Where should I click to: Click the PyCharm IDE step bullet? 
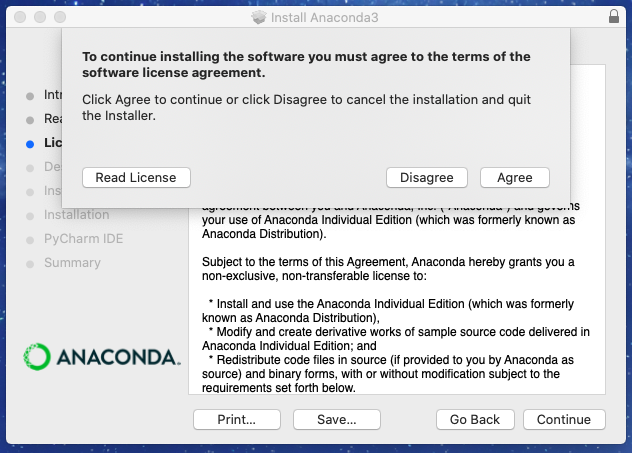tap(30, 240)
